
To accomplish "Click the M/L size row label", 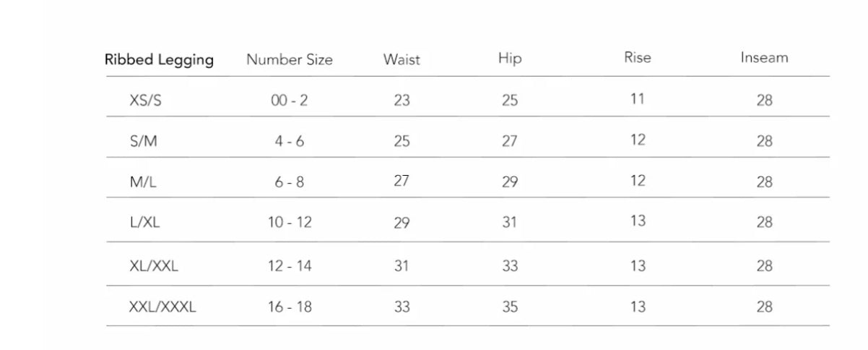I will (x=143, y=182).
